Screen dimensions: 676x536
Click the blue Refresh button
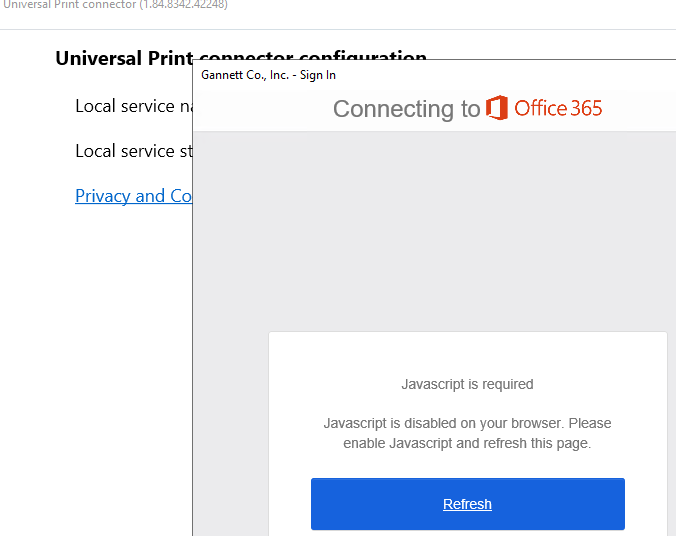[x=468, y=504]
